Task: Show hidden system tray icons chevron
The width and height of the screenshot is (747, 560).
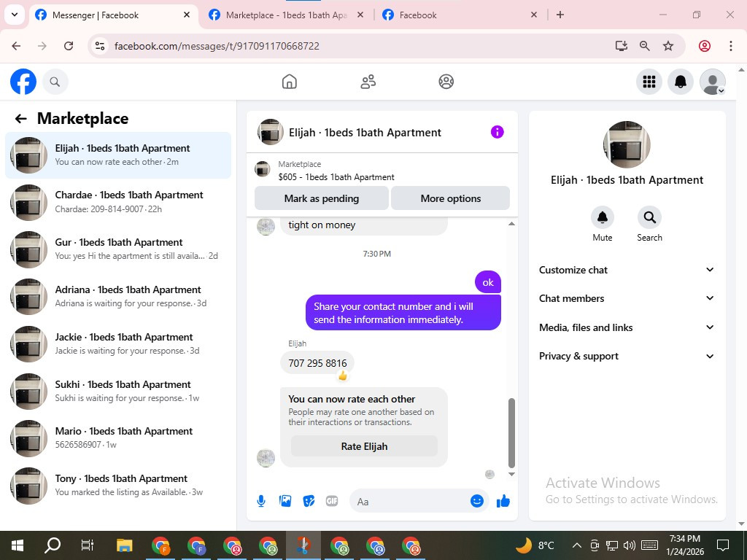Action: pos(576,545)
